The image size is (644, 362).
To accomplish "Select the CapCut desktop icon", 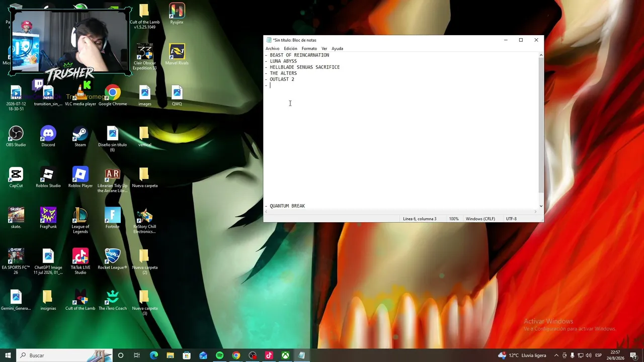I will (x=16, y=177).
